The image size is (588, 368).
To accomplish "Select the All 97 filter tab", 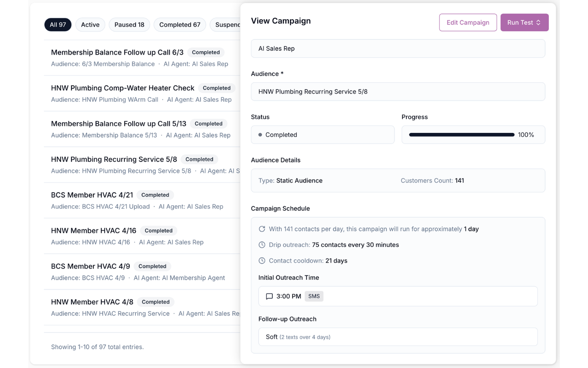I will click(58, 25).
